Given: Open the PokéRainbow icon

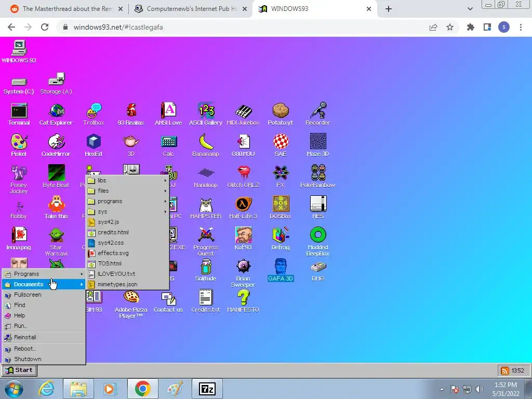Looking at the screenshot, I should coord(318,177).
